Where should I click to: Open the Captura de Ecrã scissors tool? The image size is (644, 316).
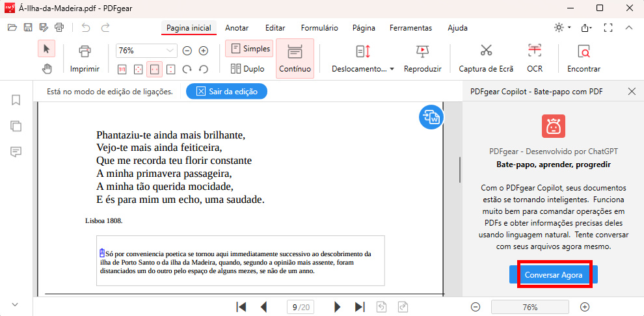coord(486,59)
